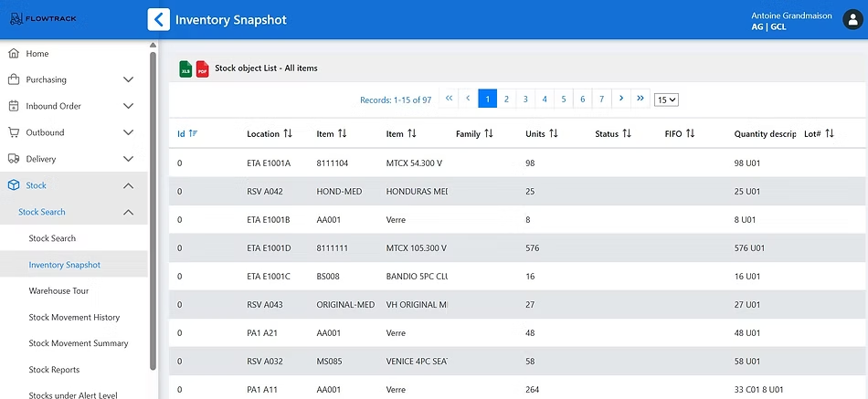Viewport: 868px width, 399px height.
Task: Click Antoine Grandmaison user name
Action: (791, 16)
